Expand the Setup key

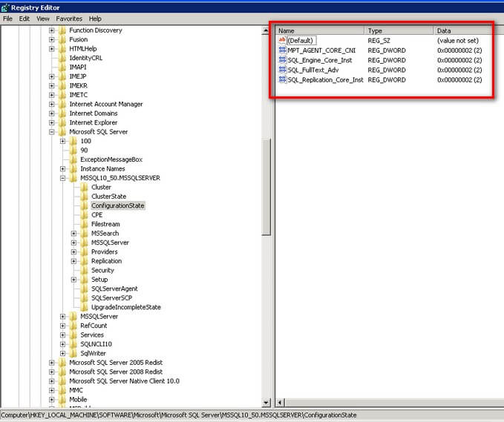(x=74, y=280)
